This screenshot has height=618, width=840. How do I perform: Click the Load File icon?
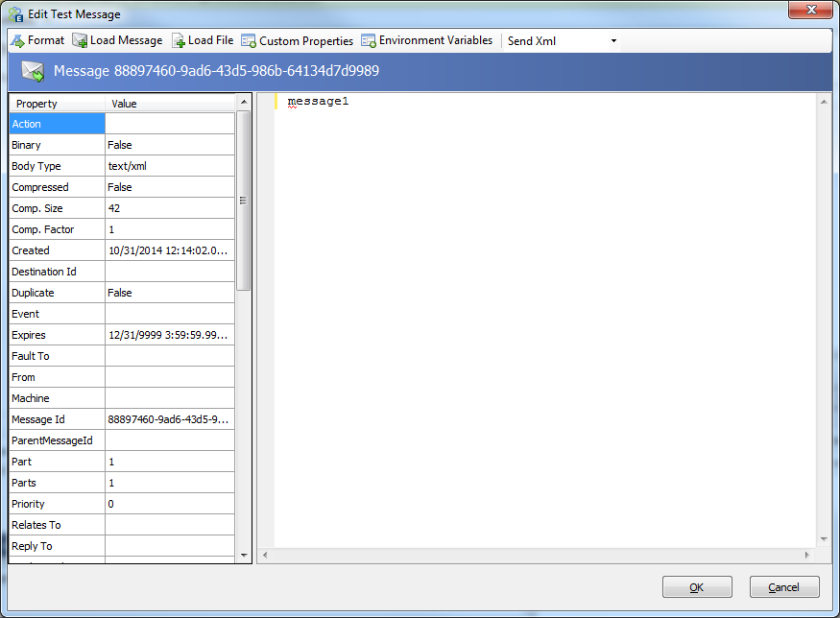coord(179,40)
